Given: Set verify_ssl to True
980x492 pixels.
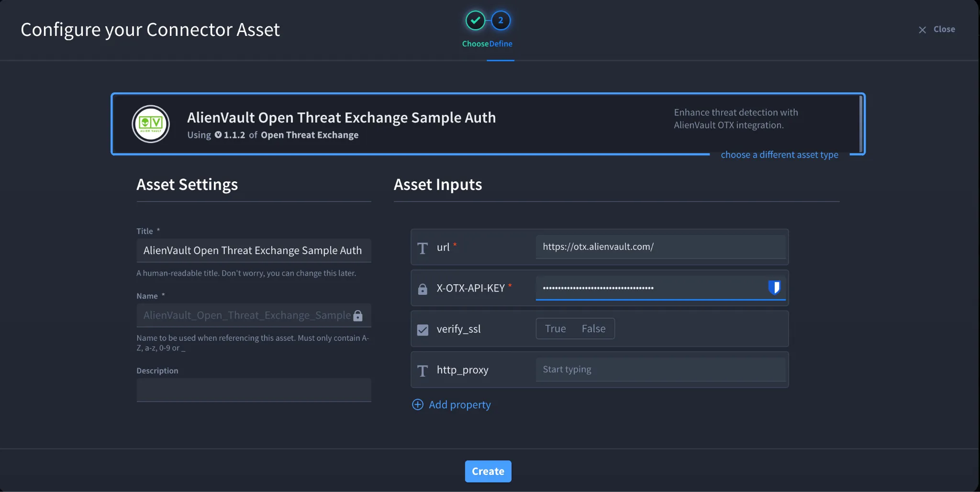Looking at the screenshot, I should (555, 329).
